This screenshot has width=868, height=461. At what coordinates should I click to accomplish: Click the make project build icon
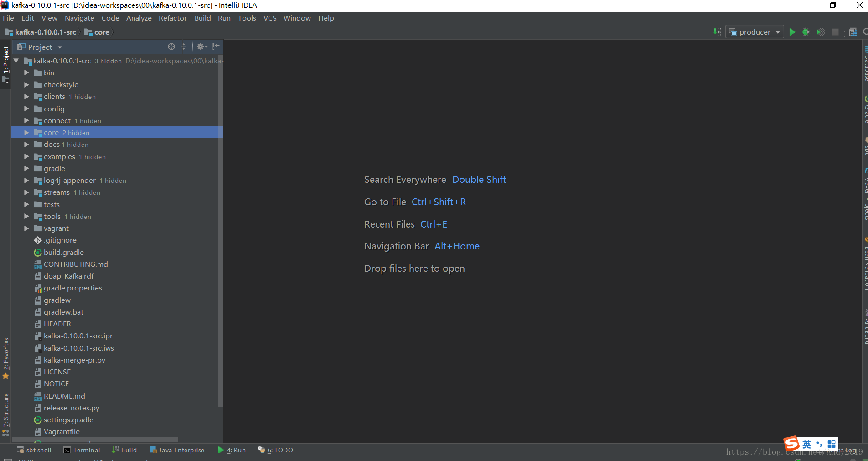pyautogui.click(x=718, y=32)
